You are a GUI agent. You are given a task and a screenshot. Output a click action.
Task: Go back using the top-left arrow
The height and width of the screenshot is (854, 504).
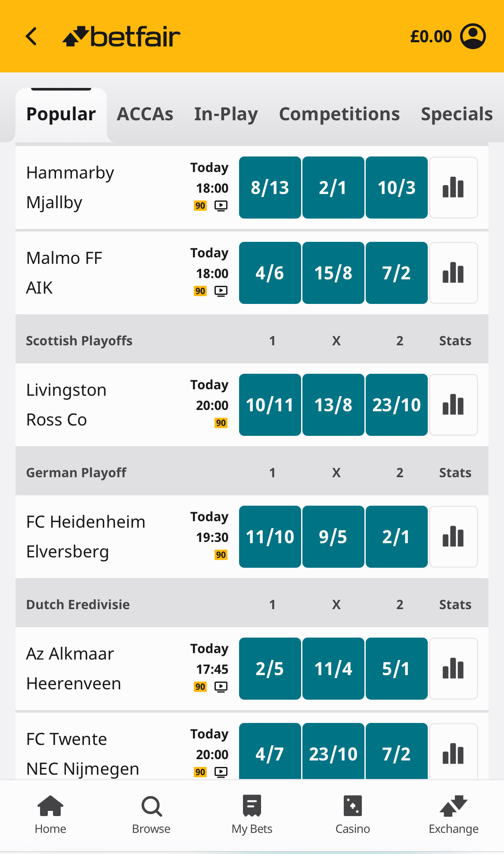[31, 36]
